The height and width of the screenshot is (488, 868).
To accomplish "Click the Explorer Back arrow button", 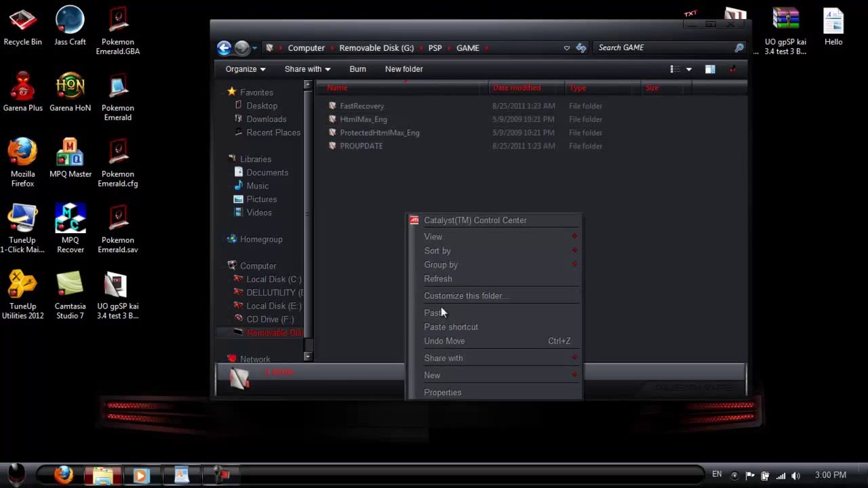I will pos(224,47).
